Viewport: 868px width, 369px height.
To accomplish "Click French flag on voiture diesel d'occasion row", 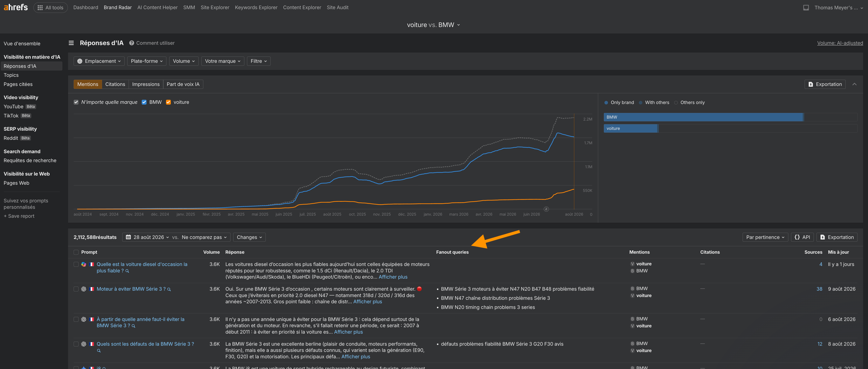I will 91,264.
